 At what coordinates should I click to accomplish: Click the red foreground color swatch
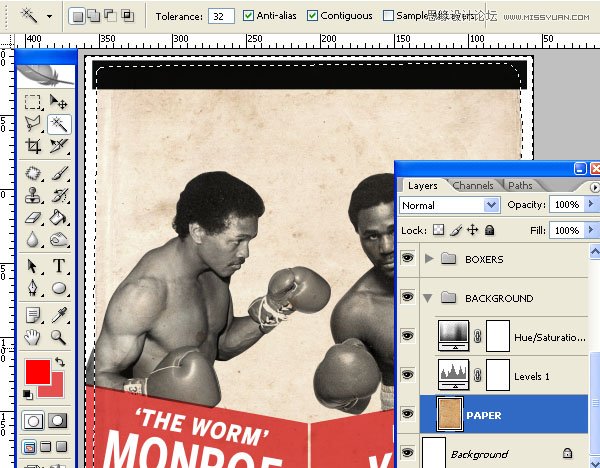pos(37,373)
